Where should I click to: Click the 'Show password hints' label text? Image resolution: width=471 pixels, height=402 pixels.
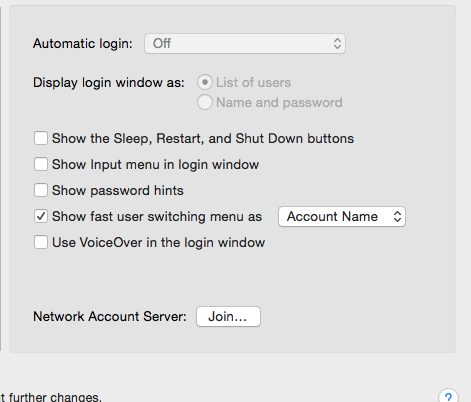pyautogui.click(x=118, y=191)
